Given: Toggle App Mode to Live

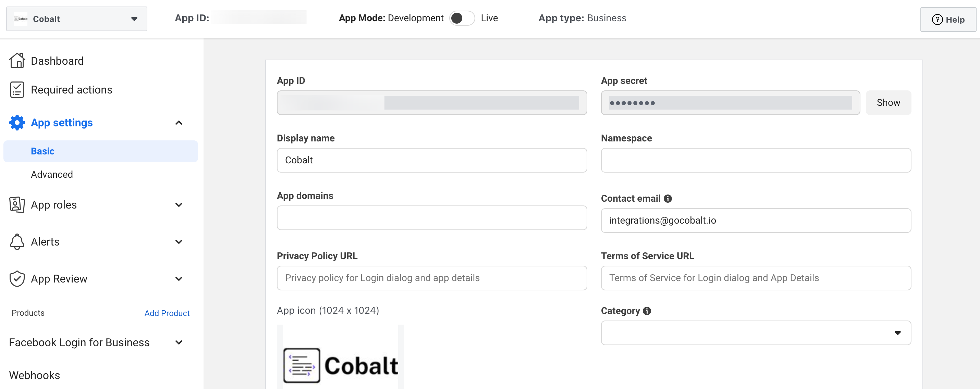Looking at the screenshot, I should 462,18.
